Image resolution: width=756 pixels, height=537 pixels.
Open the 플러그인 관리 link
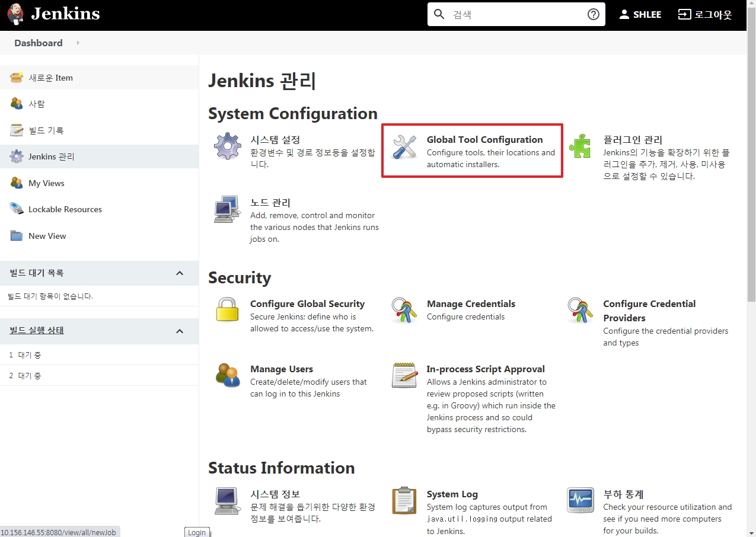pos(633,140)
